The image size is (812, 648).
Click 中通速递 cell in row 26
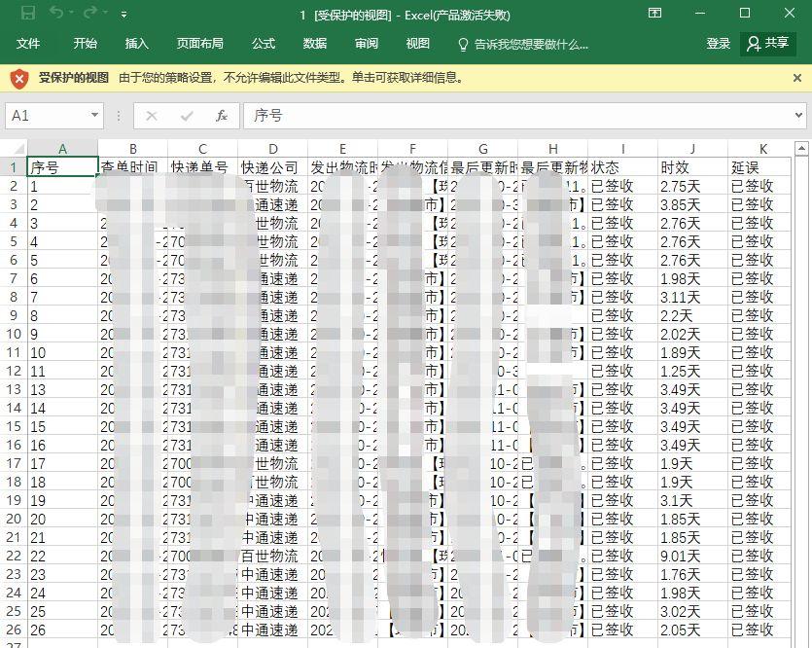[x=273, y=630]
